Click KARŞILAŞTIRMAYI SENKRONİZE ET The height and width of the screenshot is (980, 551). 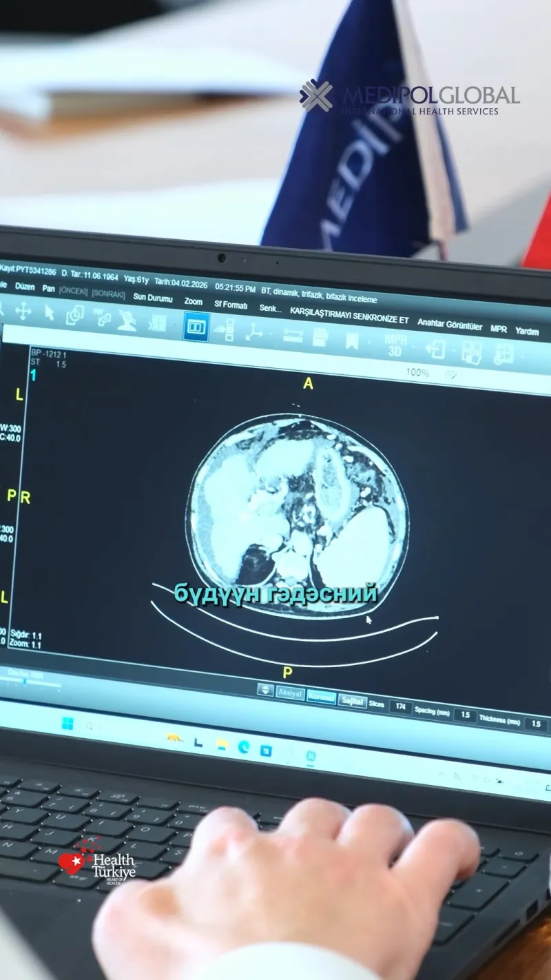click(x=349, y=315)
